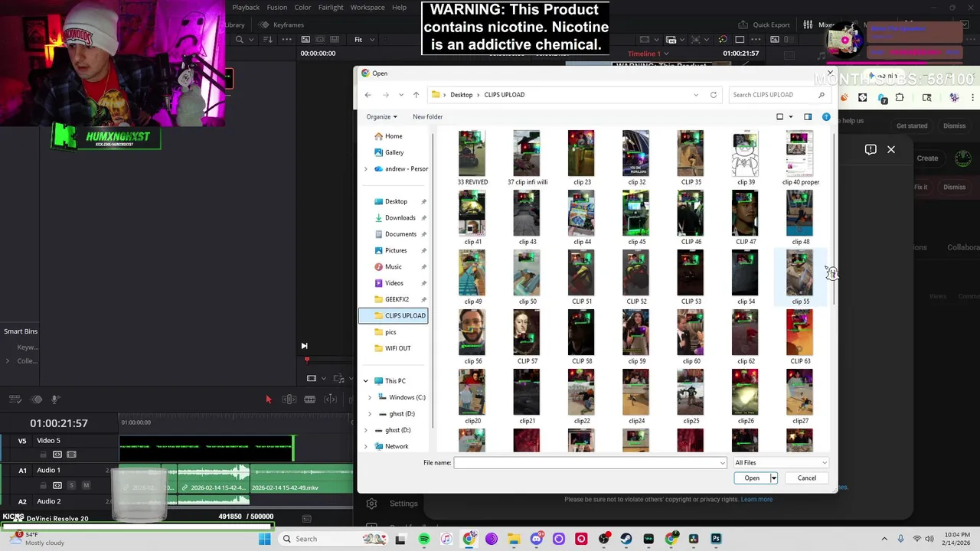Click the Windows Start button

(x=264, y=539)
